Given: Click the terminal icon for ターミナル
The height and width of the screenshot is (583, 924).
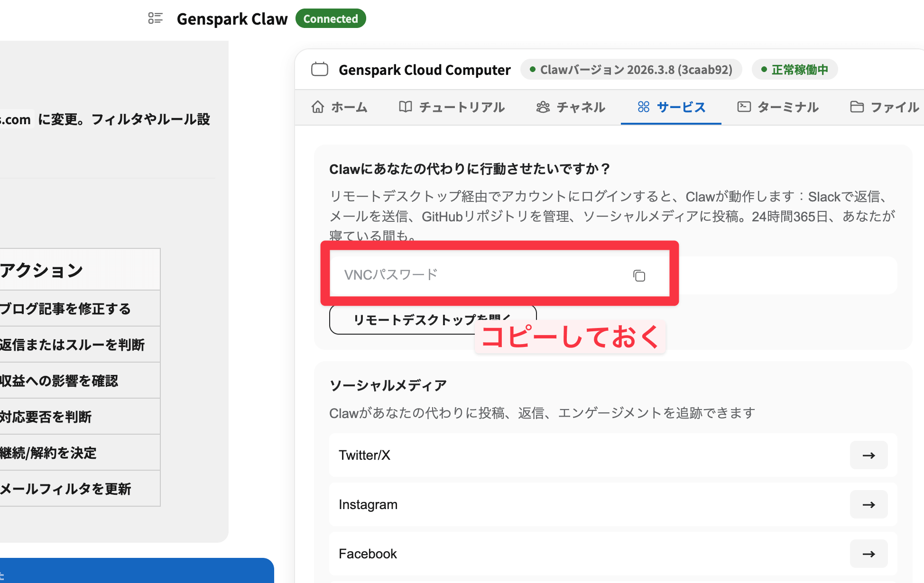Looking at the screenshot, I should pos(744,107).
